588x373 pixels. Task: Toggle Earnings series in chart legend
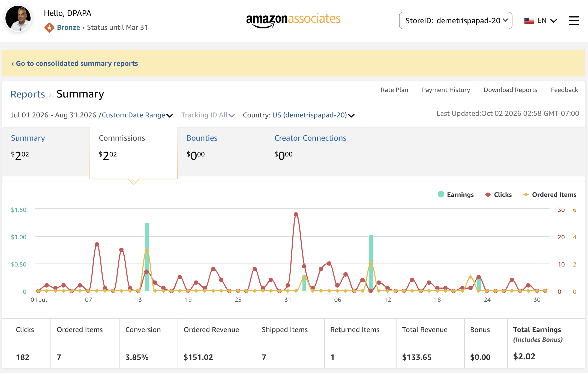456,194
